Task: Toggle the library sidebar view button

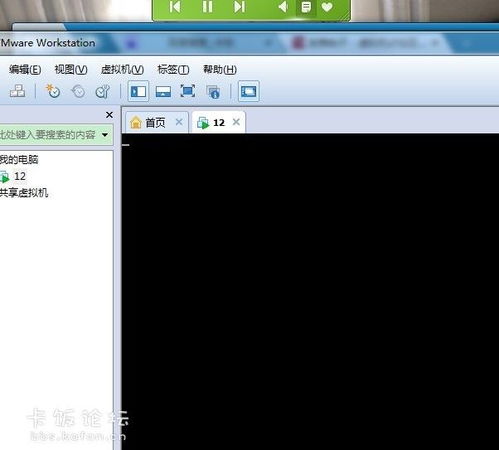Action: coord(138,91)
